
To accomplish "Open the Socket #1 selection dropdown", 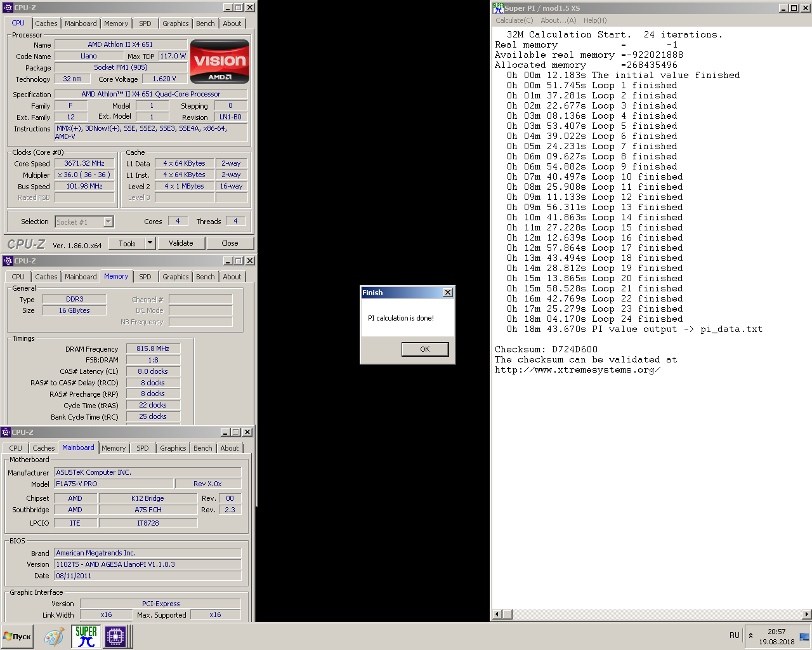I will coord(108,222).
